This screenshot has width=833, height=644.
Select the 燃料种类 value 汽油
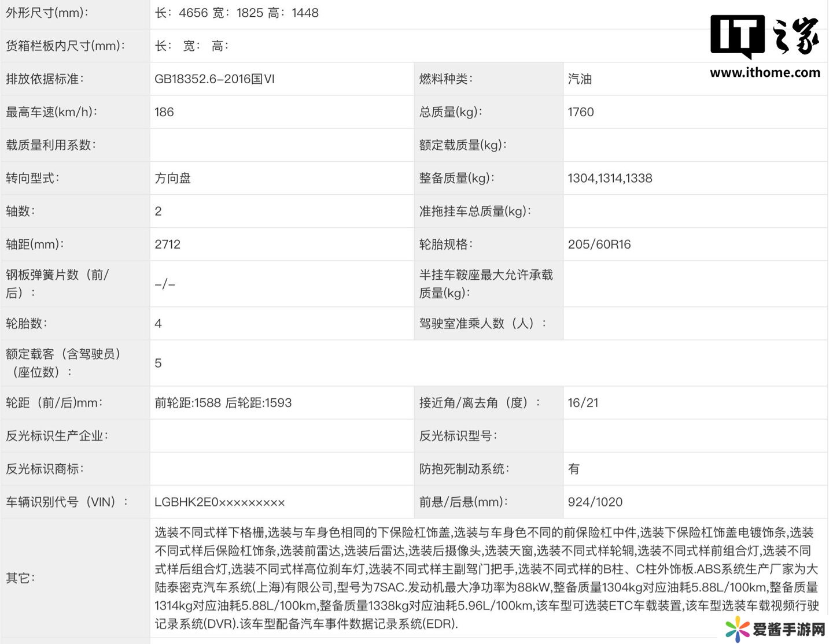(580, 79)
